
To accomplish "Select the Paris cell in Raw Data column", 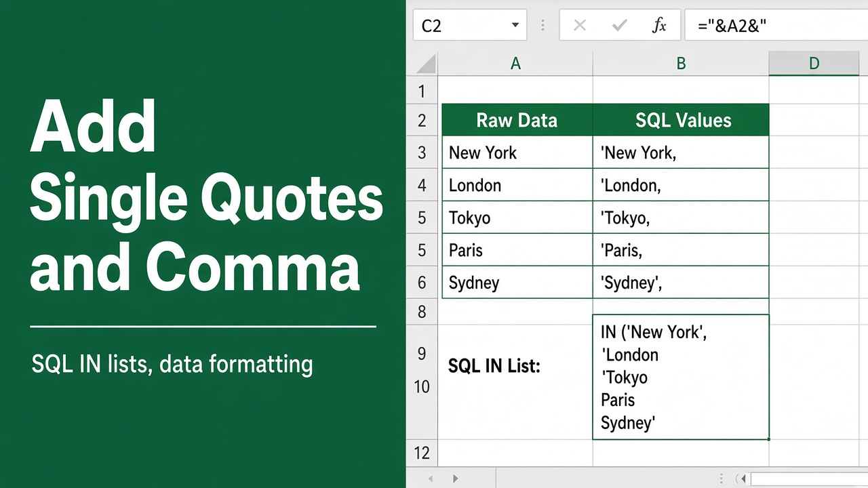I will pos(517,250).
